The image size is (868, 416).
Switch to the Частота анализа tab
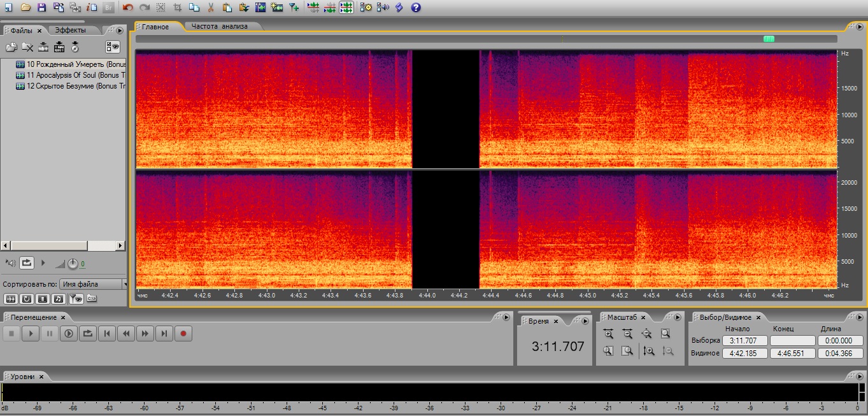(x=219, y=26)
